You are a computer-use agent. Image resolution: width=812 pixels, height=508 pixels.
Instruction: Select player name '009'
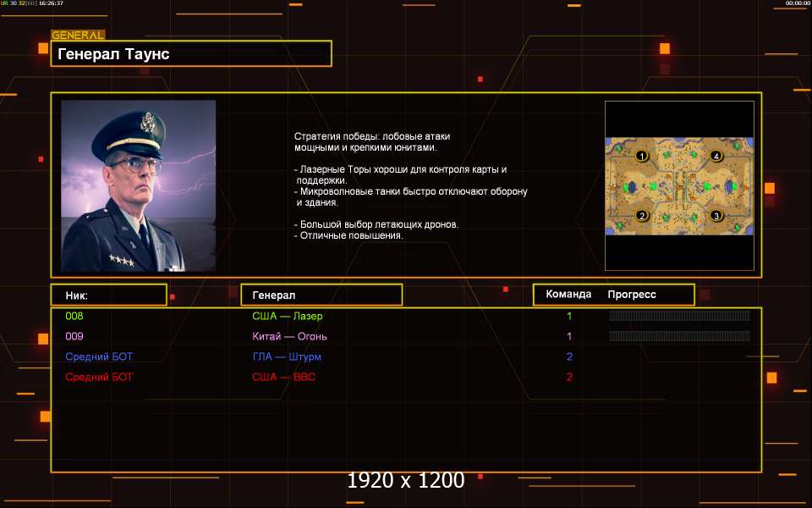[74, 336]
